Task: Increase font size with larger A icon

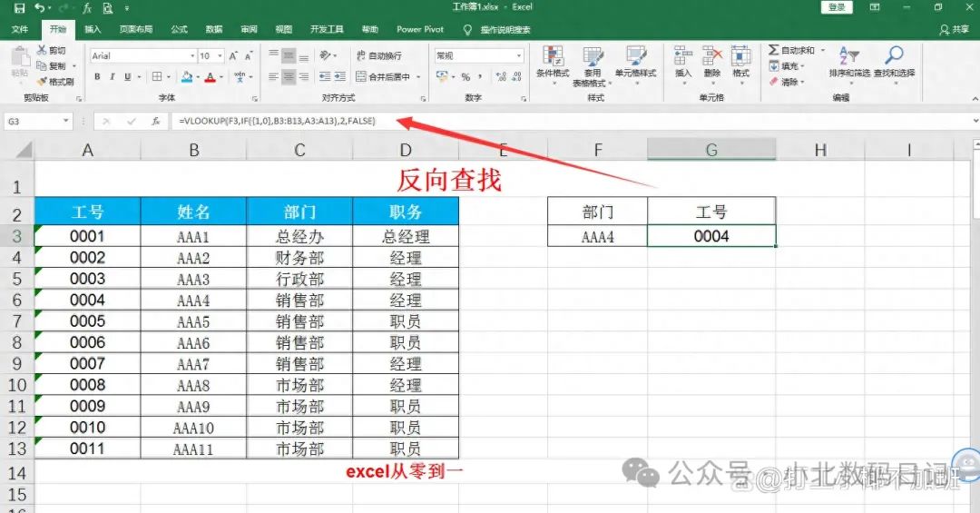Action: [x=233, y=55]
